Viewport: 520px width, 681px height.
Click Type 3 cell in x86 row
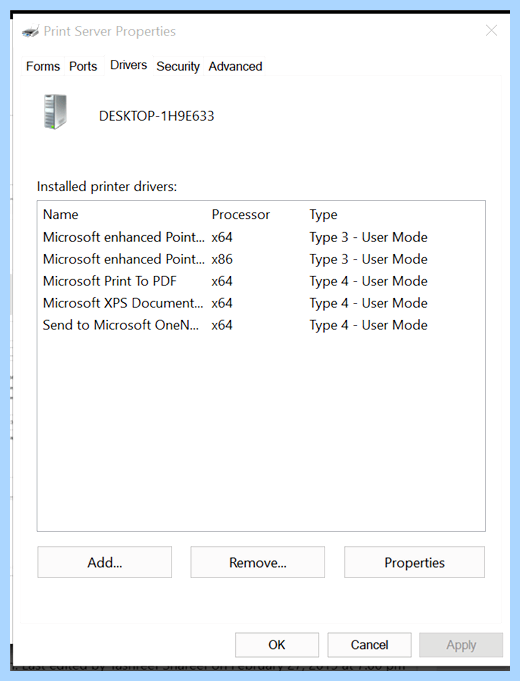(368, 259)
